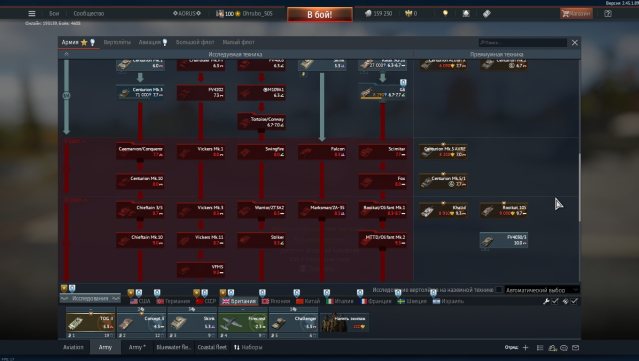Screen dimensions: 639x361
Task: Toggle the checkbox next to the wrench icon
Action: click(x=555, y=301)
